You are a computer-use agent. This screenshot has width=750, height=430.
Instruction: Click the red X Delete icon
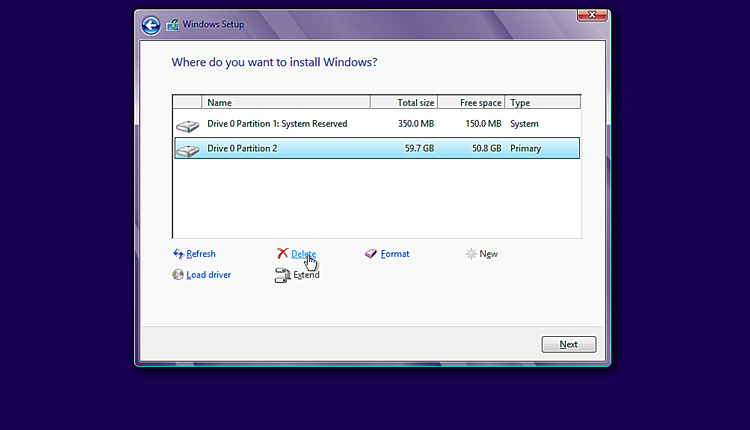pyautogui.click(x=283, y=253)
